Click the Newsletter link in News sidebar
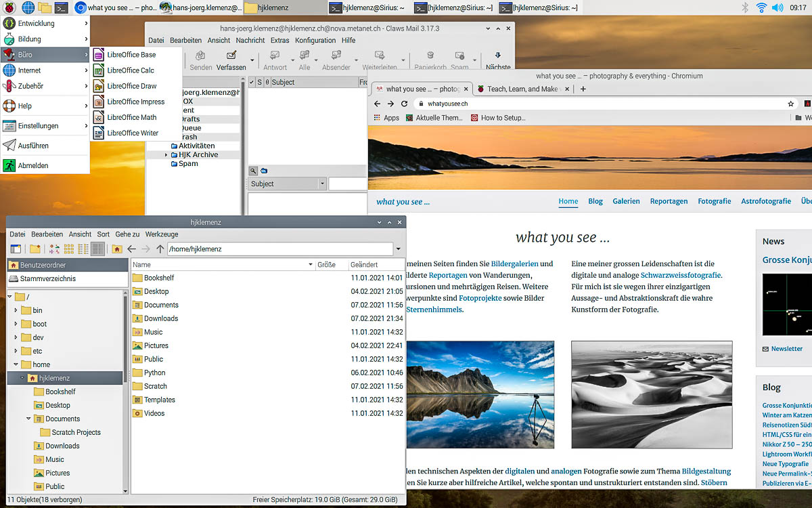Image resolution: width=812 pixels, height=508 pixels. click(x=786, y=349)
